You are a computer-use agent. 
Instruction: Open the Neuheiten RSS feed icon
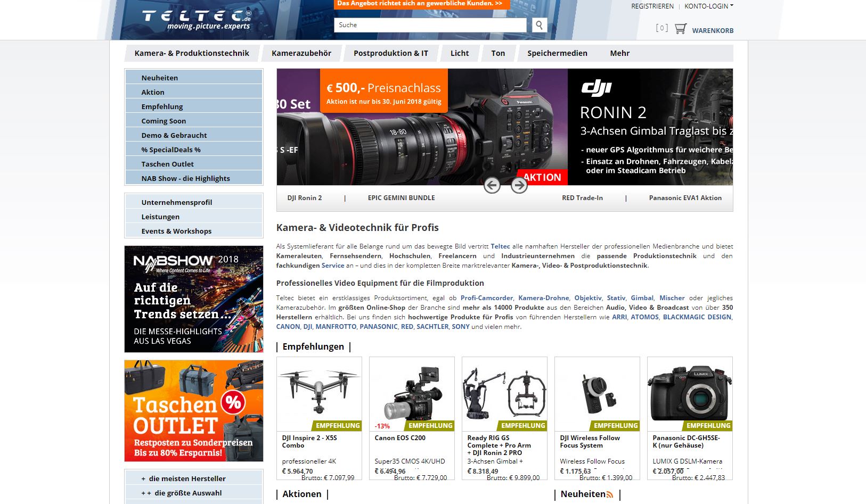(609, 494)
